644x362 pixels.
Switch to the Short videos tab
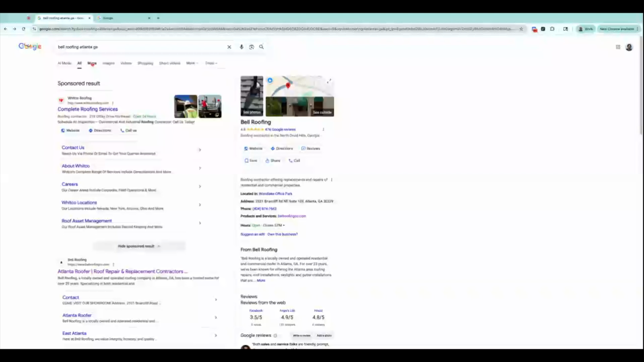click(x=169, y=63)
